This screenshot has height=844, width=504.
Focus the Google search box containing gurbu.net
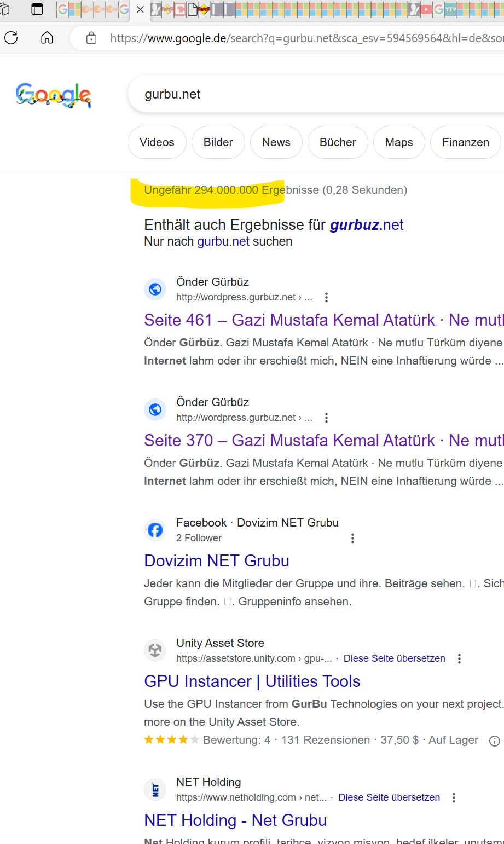tap(316, 94)
